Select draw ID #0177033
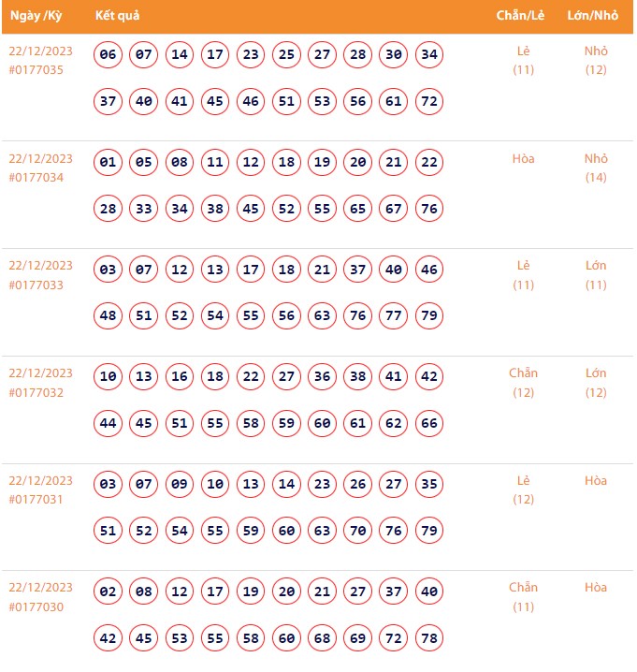Viewport: 637px width, 672px height. pos(36,285)
